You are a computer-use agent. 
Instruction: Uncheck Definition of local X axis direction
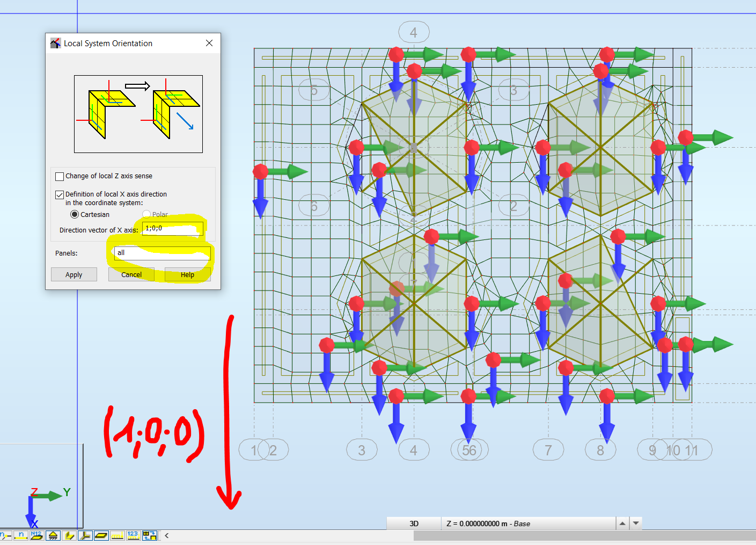point(59,194)
